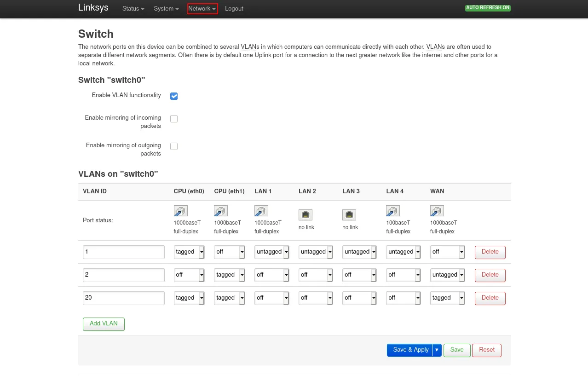The width and height of the screenshot is (588, 382).
Task: Click the green Save button
Action: [457, 350]
